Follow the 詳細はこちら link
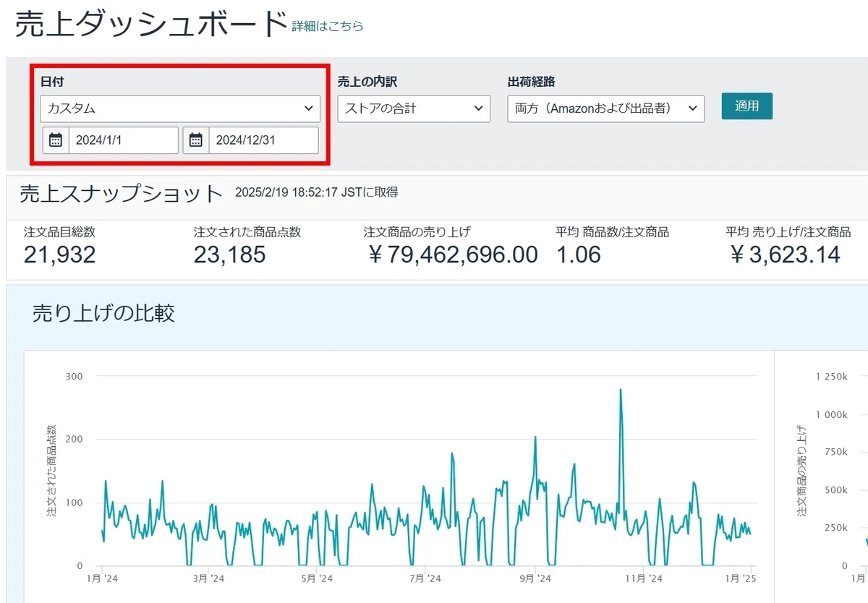 (328, 26)
